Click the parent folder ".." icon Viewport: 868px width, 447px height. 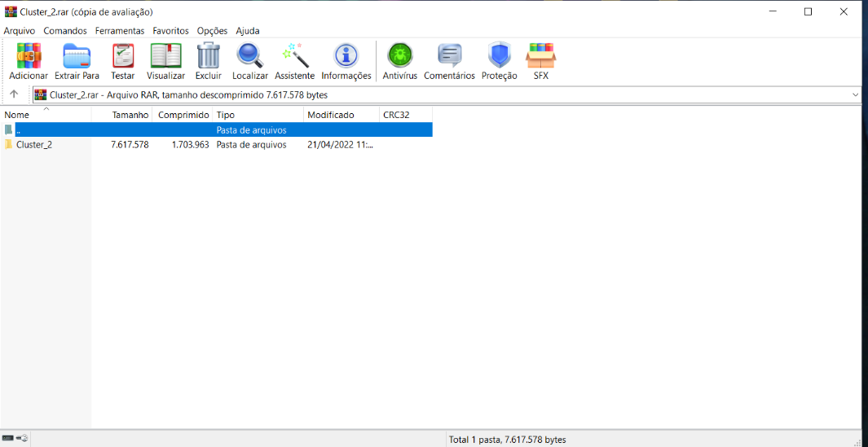click(x=8, y=130)
